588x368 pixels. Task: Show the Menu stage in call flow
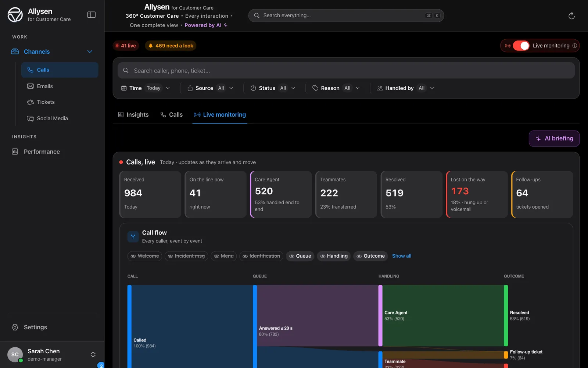tap(224, 256)
